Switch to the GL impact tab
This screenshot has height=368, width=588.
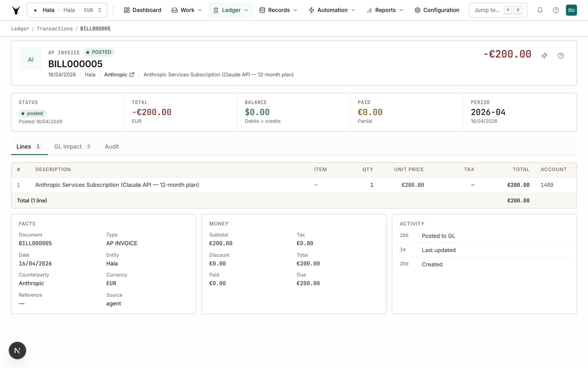[x=73, y=147]
